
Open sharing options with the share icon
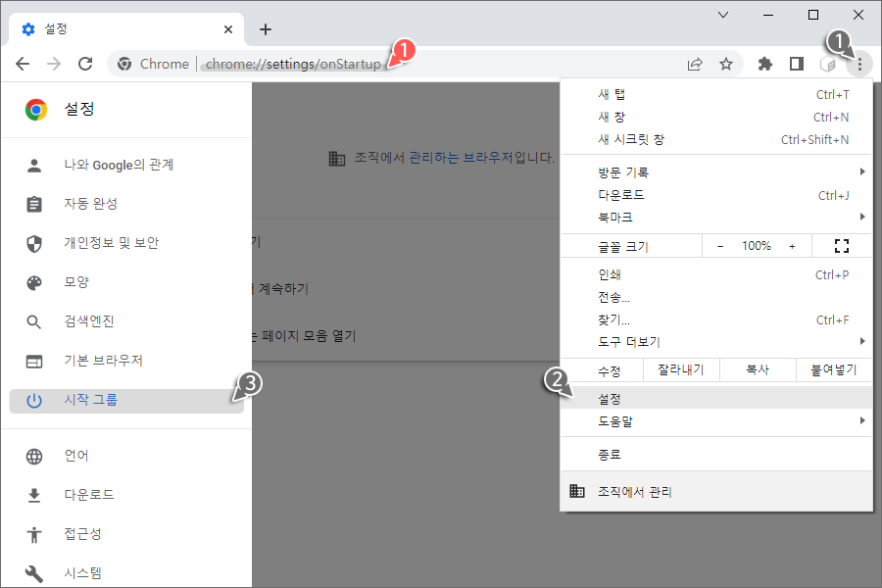[695, 63]
